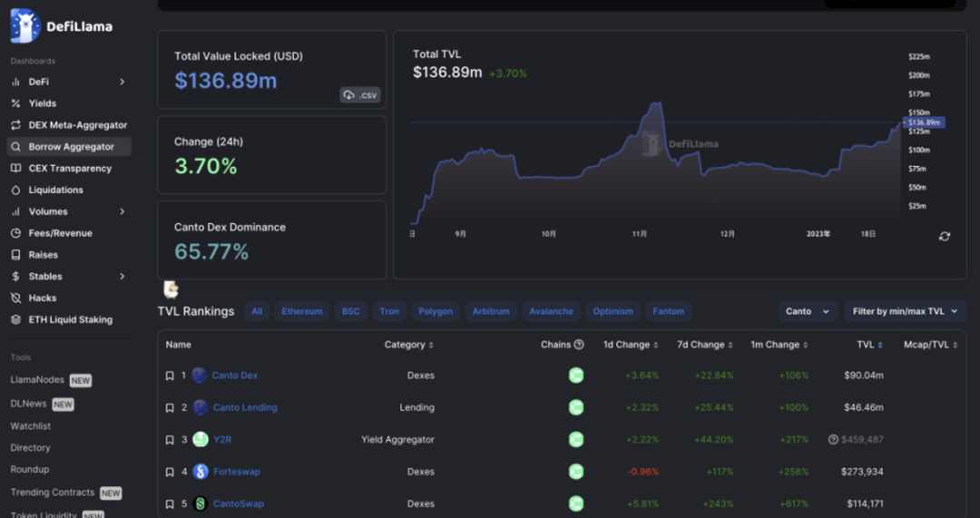Open the CantoSwap protocol link
This screenshot has width=980, height=518.
(x=238, y=503)
